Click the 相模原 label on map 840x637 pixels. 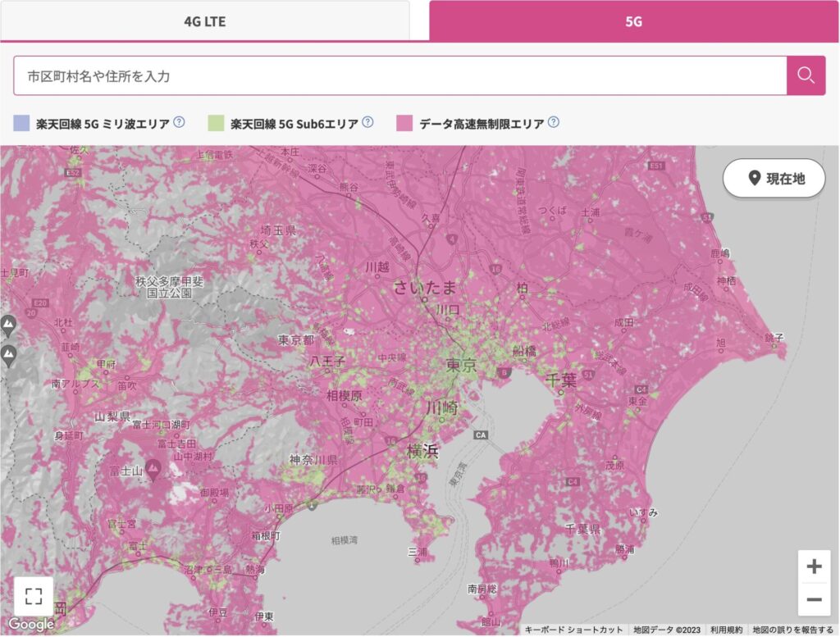pyautogui.click(x=344, y=396)
